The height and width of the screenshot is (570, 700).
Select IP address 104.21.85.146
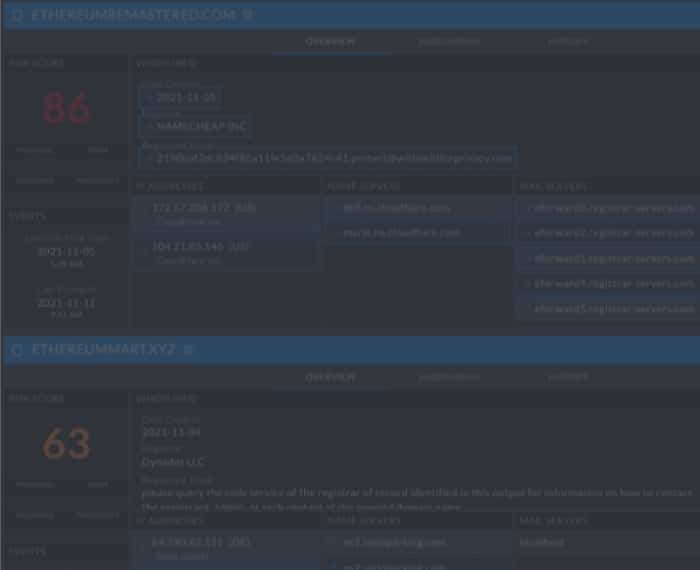click(x=188, y=246)
